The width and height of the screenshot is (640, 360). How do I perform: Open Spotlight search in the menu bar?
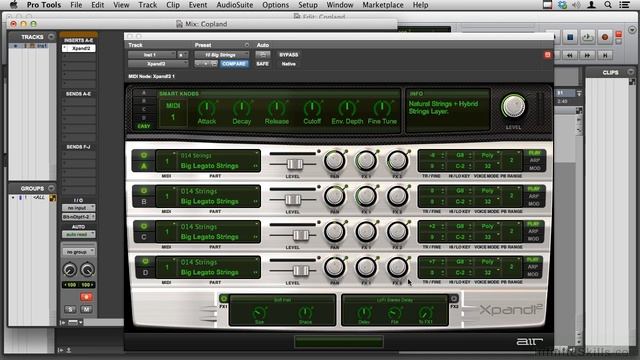click(x=608, y=5)
